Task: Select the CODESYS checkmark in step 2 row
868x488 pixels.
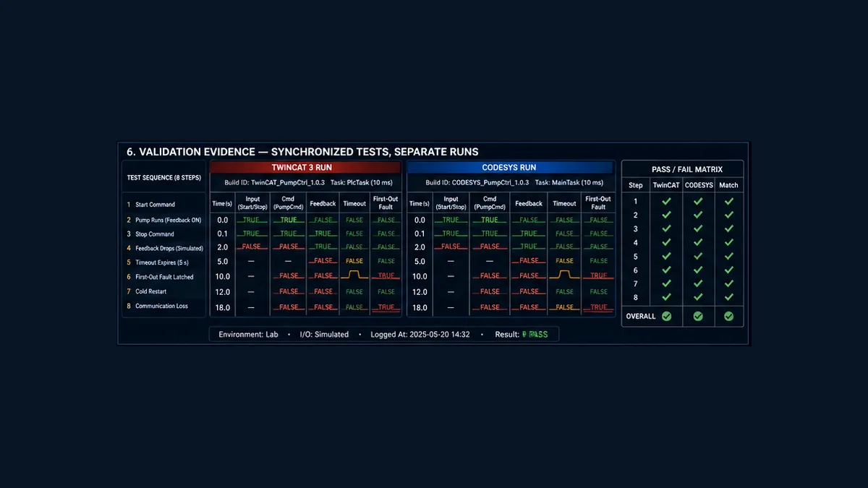Action: click(698, 215)
